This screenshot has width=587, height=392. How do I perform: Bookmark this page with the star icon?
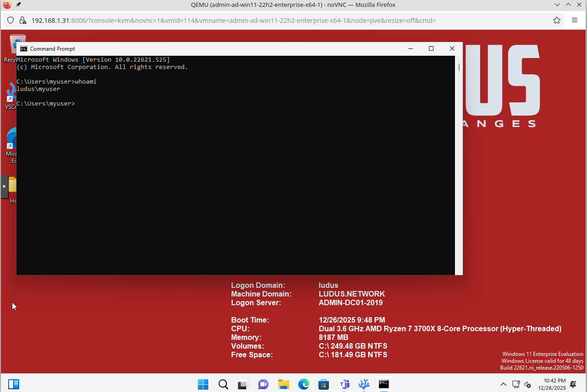click(x=556, y=20)
